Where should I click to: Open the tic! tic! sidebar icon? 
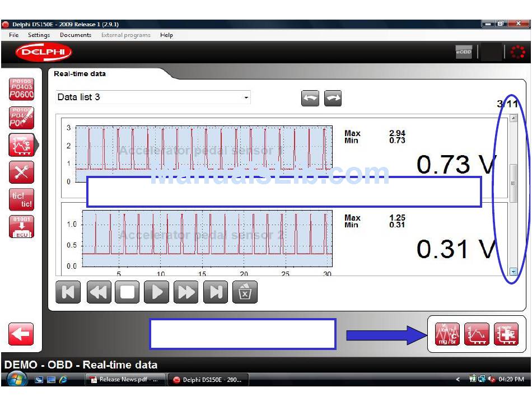click(21, 200)
